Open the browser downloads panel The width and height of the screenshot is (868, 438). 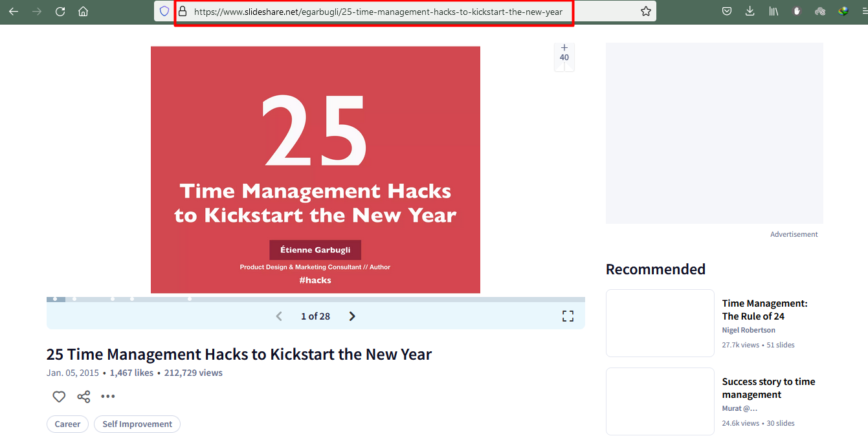tap(750, 11)
